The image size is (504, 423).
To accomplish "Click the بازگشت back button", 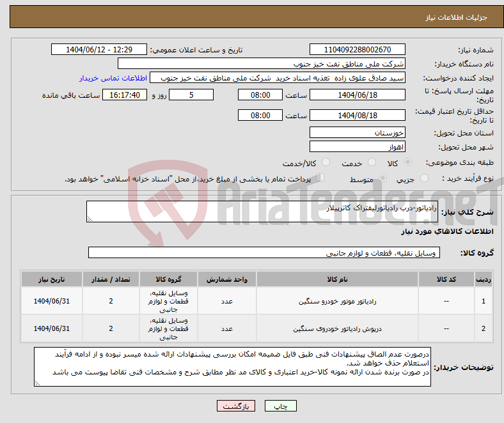I will tap(236, 406).
